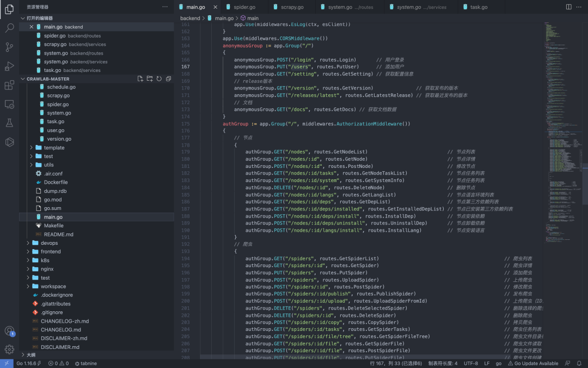Open Run and Debug view
Image resolution: width=588 pixels, height=368 pixels.
point(9,66)
